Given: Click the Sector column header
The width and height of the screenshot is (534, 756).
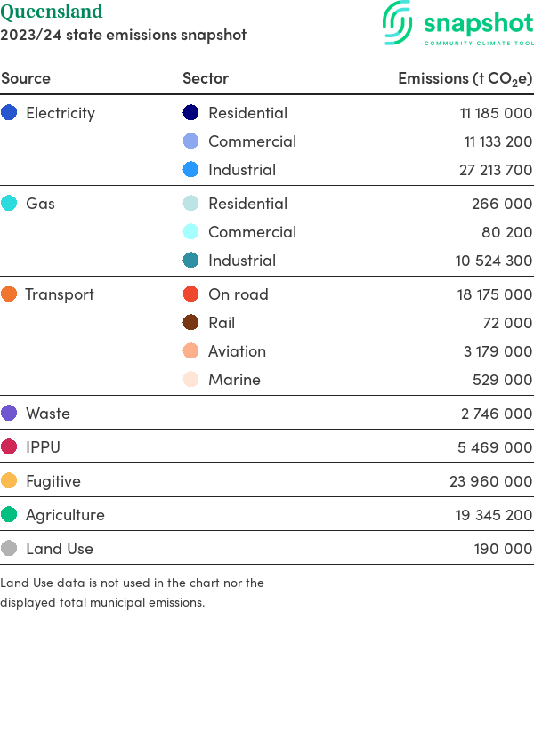Looking at the screenshot, I should (x=206, y=78).
